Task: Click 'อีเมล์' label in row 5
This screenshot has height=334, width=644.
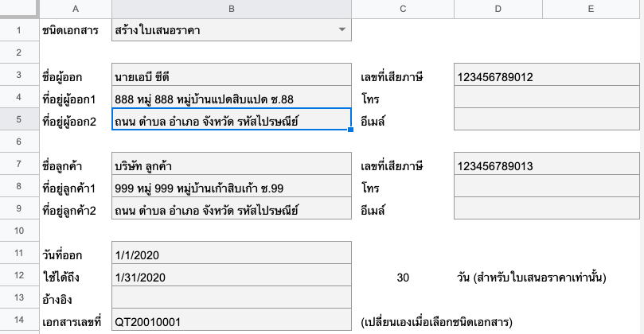Action: tap(373, 121)
